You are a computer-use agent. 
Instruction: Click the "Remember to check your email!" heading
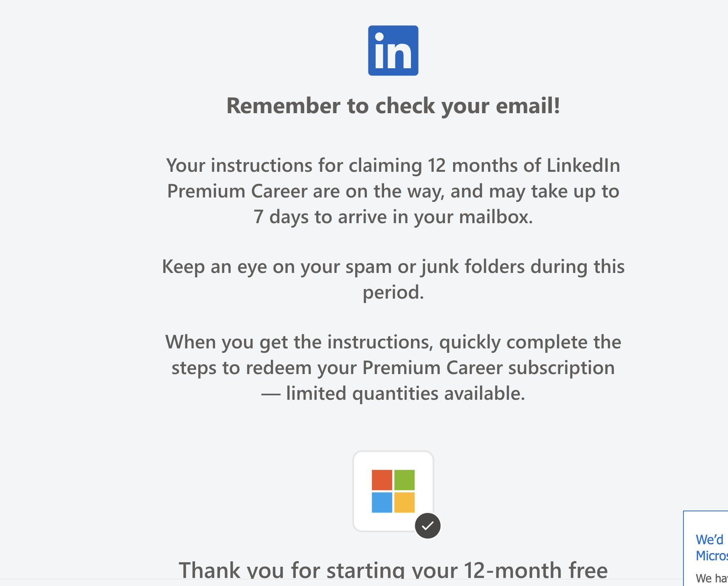pos(393,106)
